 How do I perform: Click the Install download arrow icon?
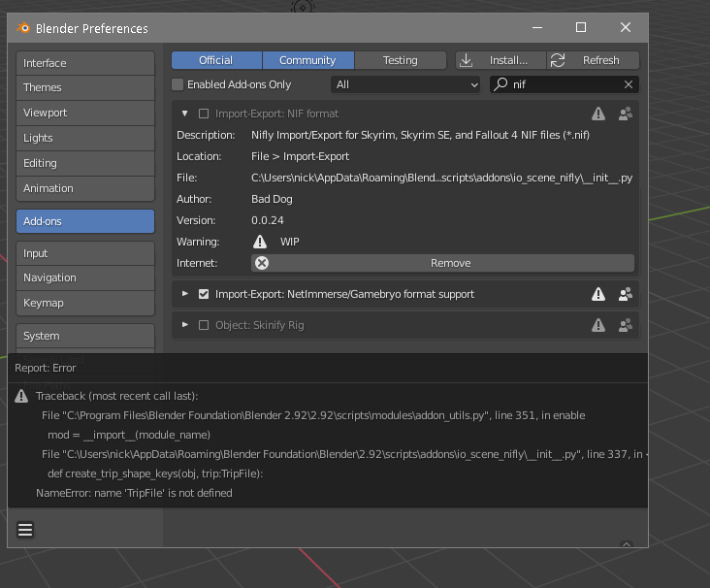point(466,60)
